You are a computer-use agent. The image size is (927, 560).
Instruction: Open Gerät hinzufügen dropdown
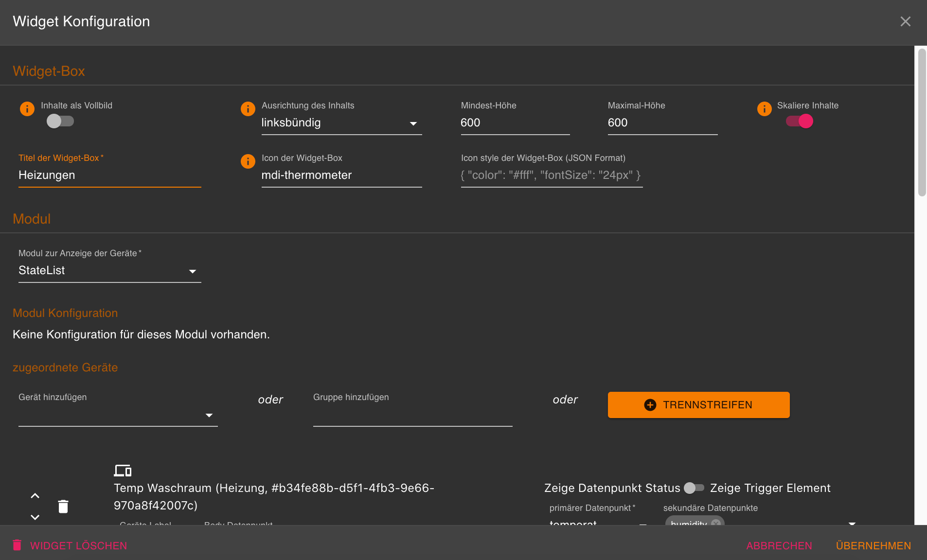click(x=118, y=416)
